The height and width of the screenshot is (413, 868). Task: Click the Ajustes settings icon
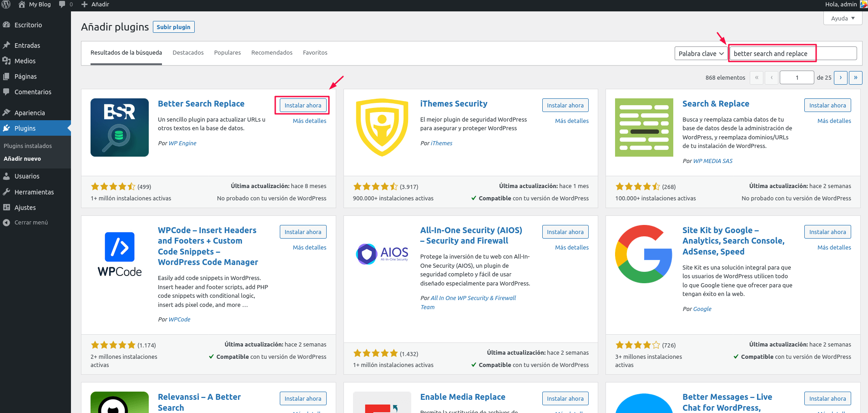[6, 207]
